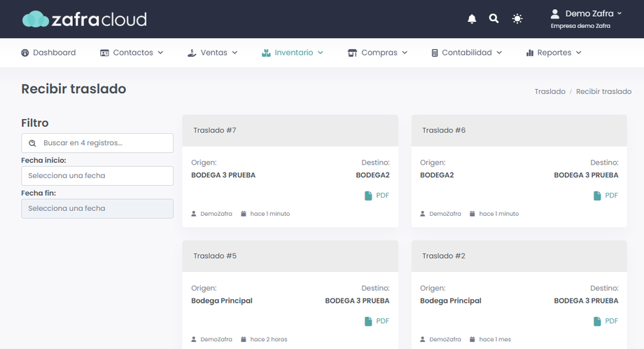Screen dimensions: 644x349
Task: Open the Contabilidad menu
Action: 467,53
